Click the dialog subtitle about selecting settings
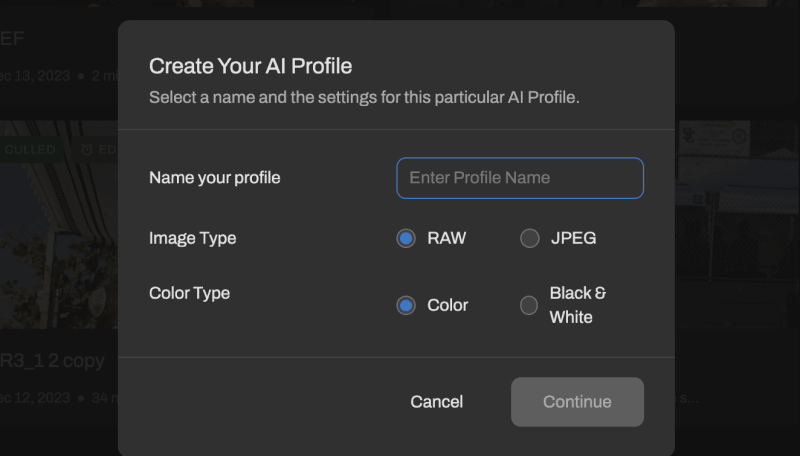The image size is (800, 456). click(x=364, y=98)
